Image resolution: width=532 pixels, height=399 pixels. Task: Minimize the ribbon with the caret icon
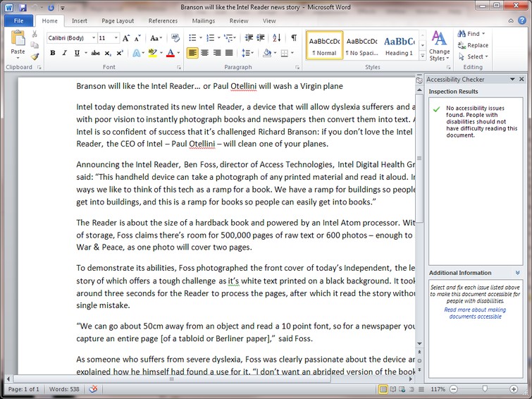click(x=511, y=20)
